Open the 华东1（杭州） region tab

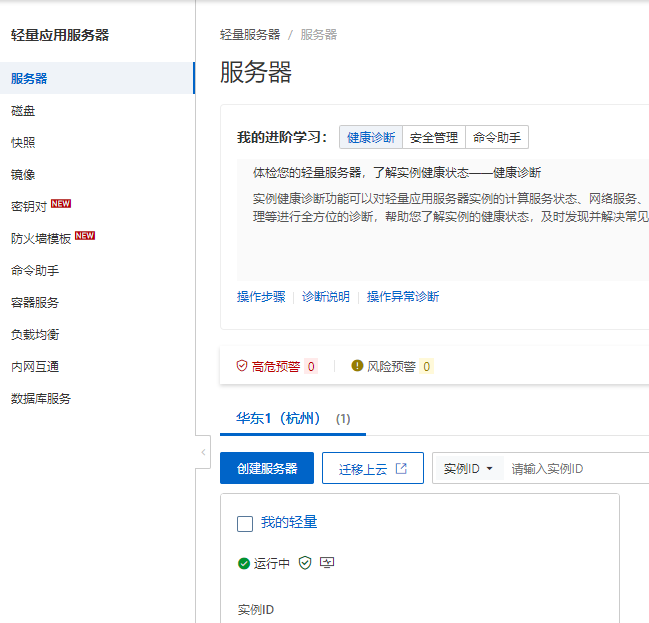(x=278, y=418)
